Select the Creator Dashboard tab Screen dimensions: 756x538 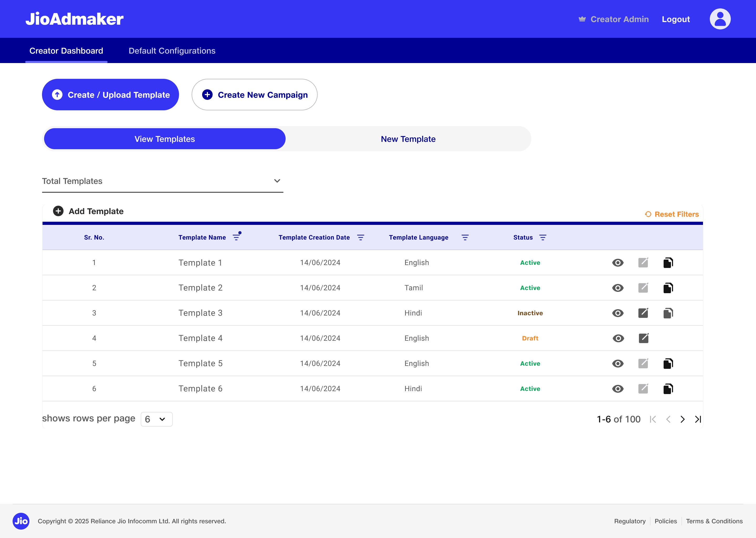66,51
